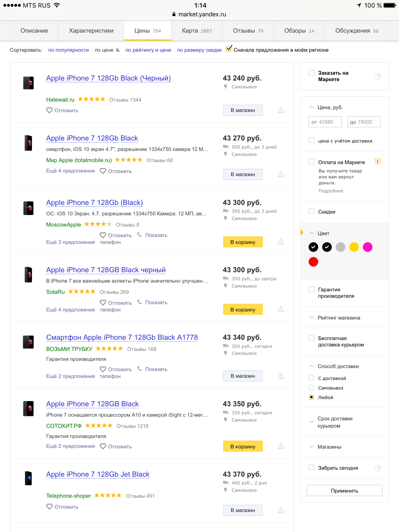Viewport: 399px width, 532px height.
Task: Click the Yandex shield icon near Оплата на Маркете
Action: (377, 162)
